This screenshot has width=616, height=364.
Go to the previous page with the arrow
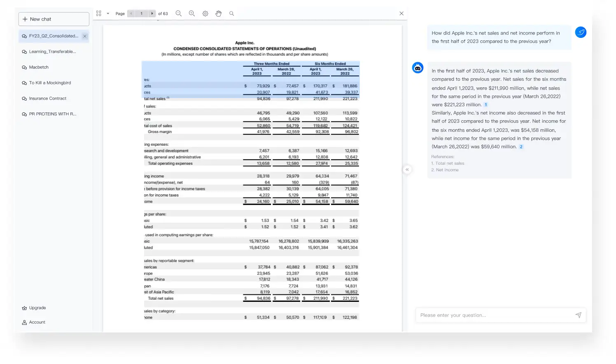[x=131, y=13]
